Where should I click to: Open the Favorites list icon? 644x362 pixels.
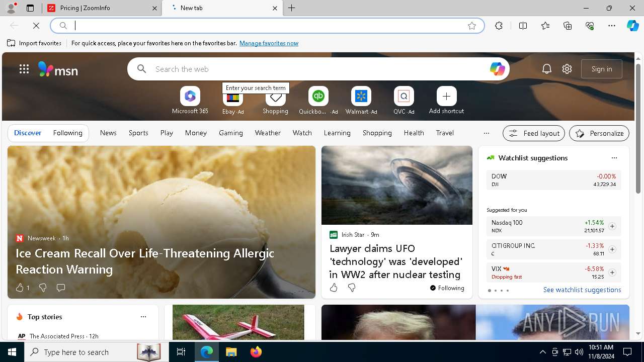pos(545,26)
